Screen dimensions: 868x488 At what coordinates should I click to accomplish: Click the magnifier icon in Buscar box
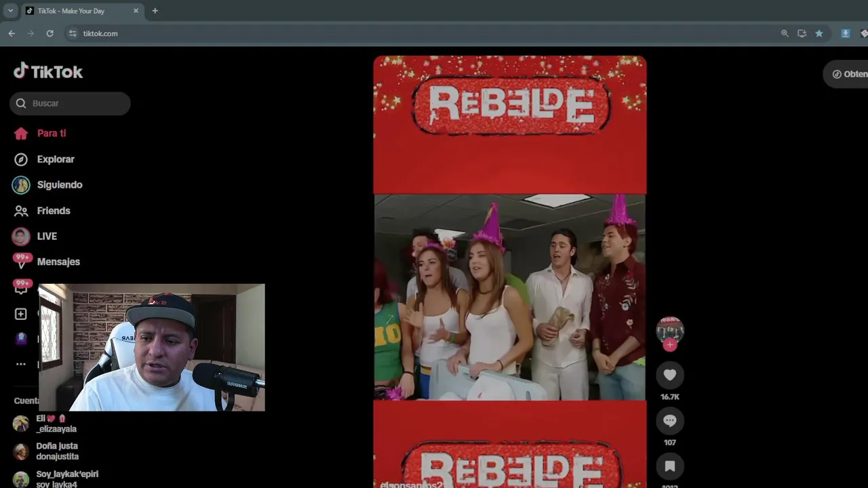click(x=21, y=103)
